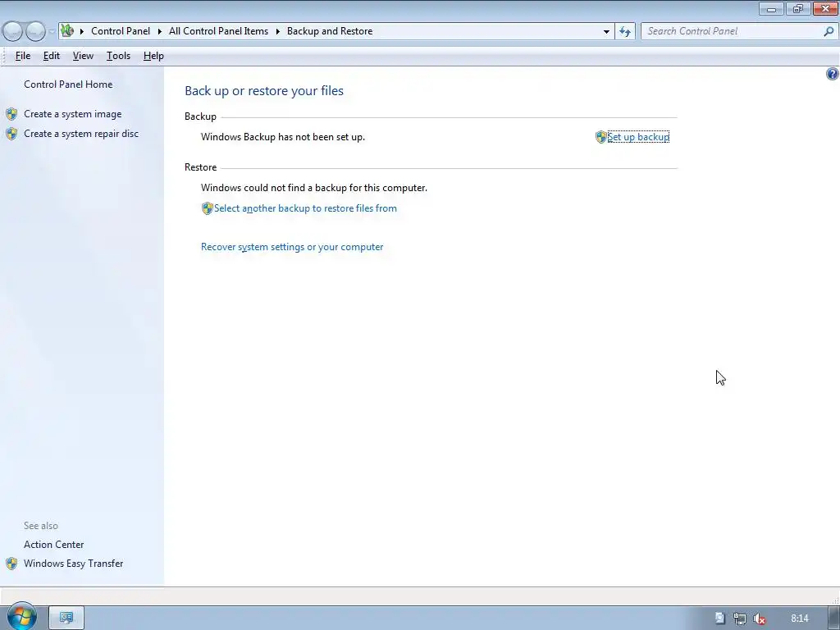840x630 pixels.
Task: Click shield icon beside Create a system image
Action: click(x=11, y=114)
